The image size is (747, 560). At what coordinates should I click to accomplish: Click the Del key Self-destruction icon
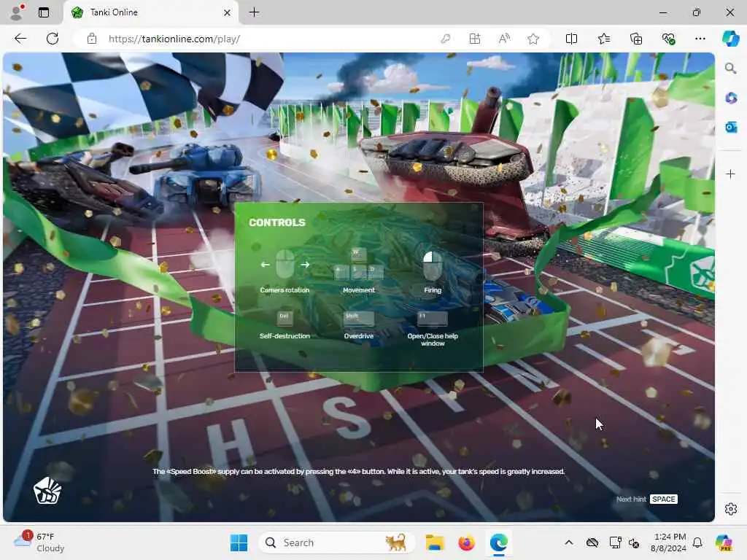285,318
